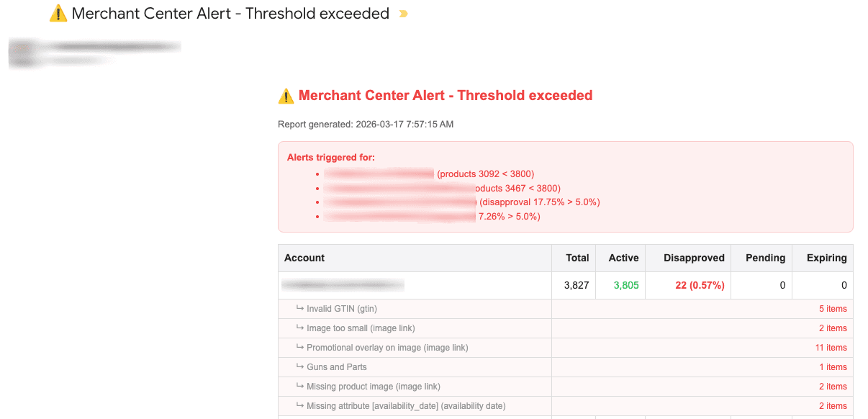Click the warning triangle beside the alert heading
This screenshot has width=868, height=419.
click(x=286, y=95)
